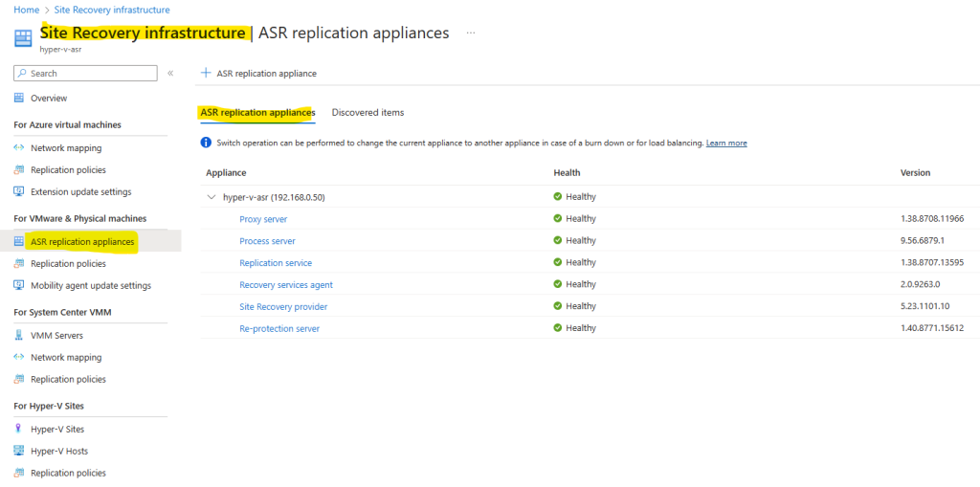Click healthy check icon in Re-protection server row

tap(558, 328)
